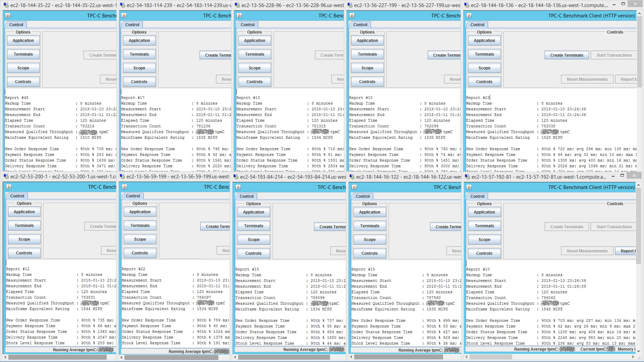Image resolution: width=644 pixels, height=362 pixels.
Task: Click 'Current tpmC' status in ec2-13-57-192-81 window
Action: tap(594, 349)
